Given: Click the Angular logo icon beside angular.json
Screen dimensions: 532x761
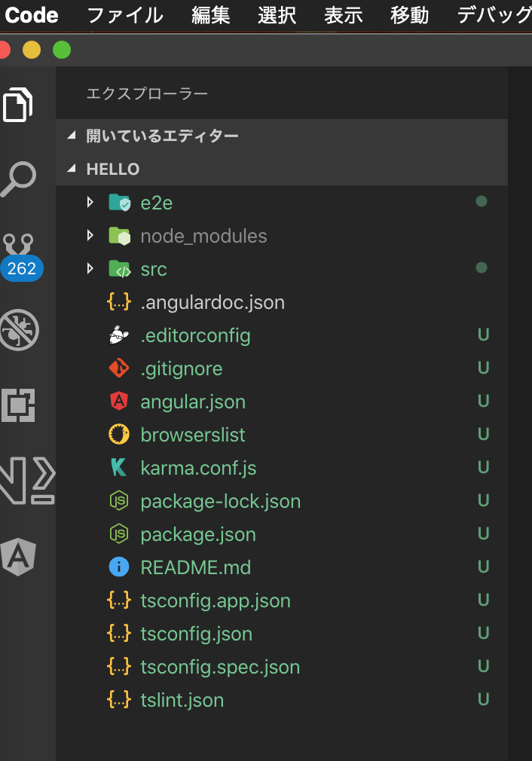Looking at the screenshot, I should point(119,402).
